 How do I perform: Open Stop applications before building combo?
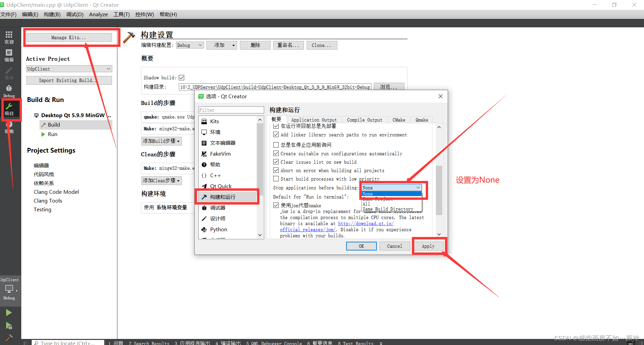tap(391, 188)
